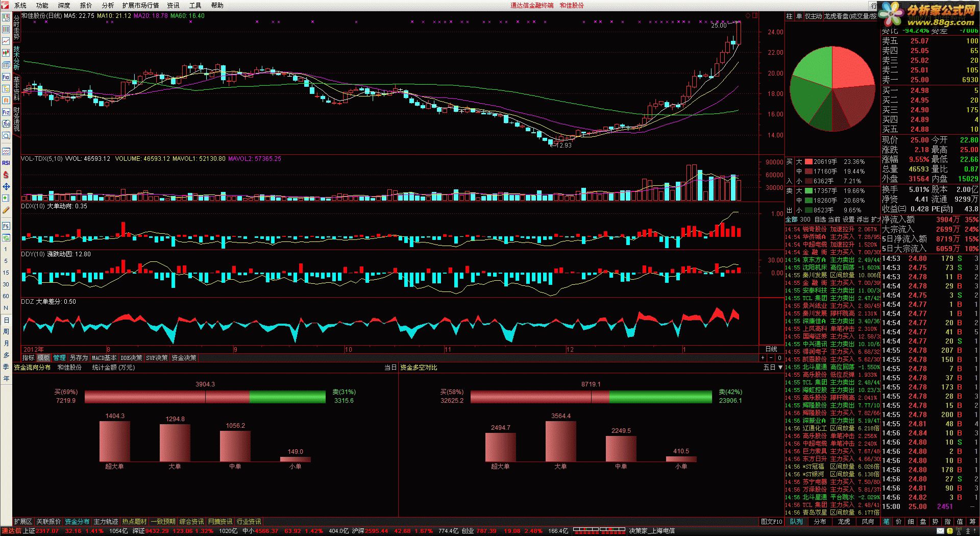Click the 管理 button in template bar

(x=59, y=358)
